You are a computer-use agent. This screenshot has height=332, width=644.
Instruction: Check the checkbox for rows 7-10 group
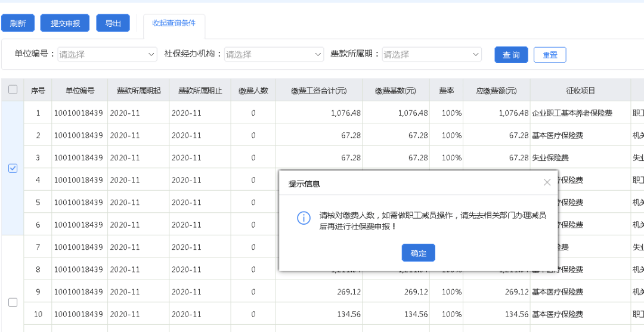click(x=13, y=302)
